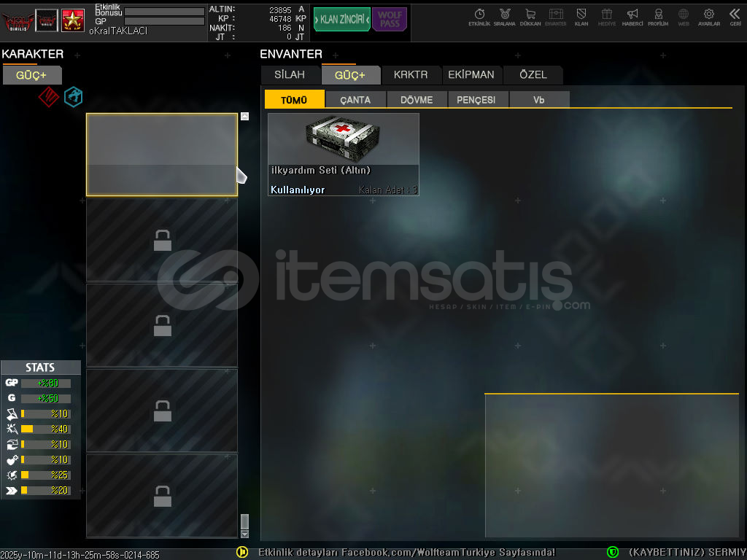This screenshot has width=747, height=560.
Task: Open the HEDİYE gift icon
Action: [x=607, y=17]
